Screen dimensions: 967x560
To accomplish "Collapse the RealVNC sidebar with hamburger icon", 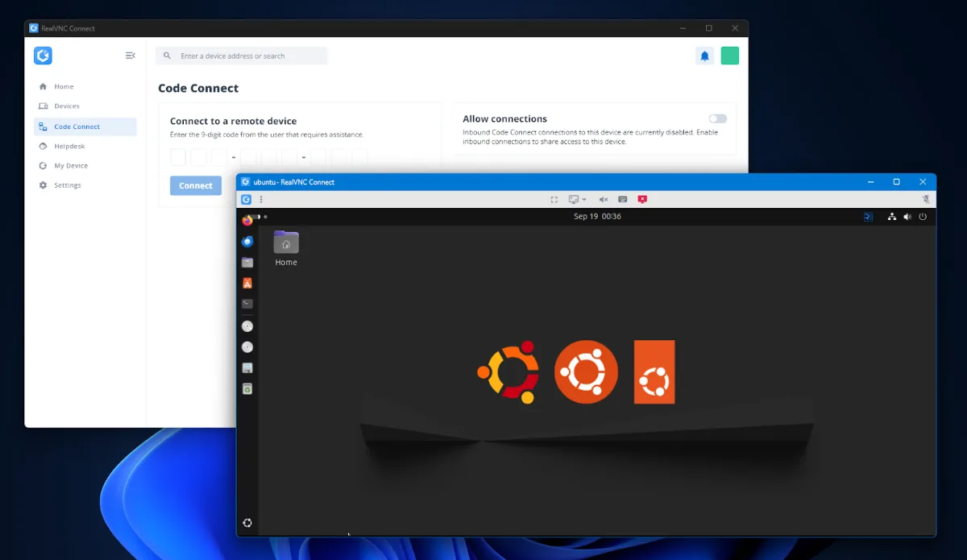I will 131,56.
